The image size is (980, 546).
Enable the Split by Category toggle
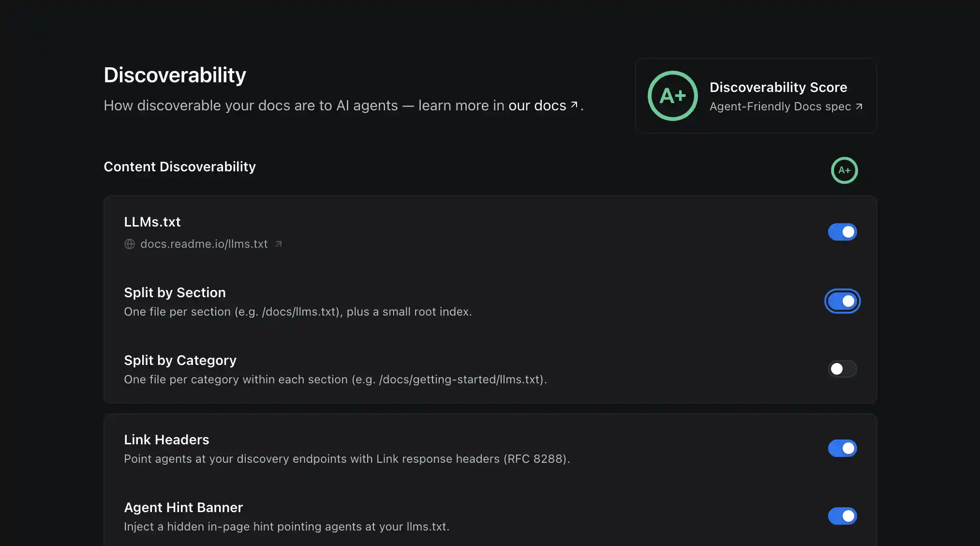pyautogui.click(x=842, y=369)
